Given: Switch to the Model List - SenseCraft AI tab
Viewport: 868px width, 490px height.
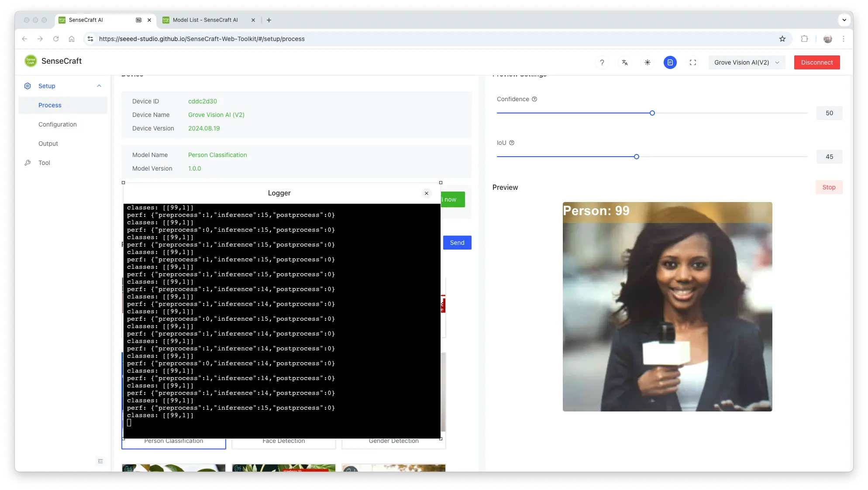Looking at the screenshot, I should tap(205, 20).
